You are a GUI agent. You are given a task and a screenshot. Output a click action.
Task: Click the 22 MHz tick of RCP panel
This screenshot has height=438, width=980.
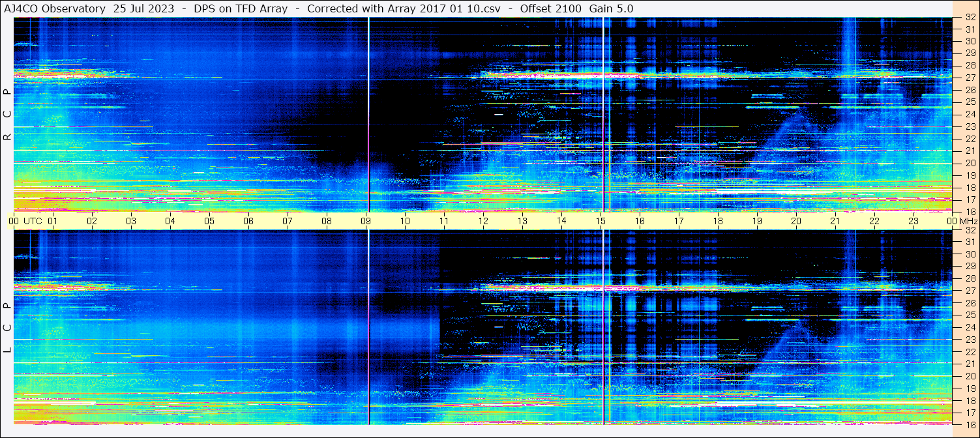click(x=970, y=139)
